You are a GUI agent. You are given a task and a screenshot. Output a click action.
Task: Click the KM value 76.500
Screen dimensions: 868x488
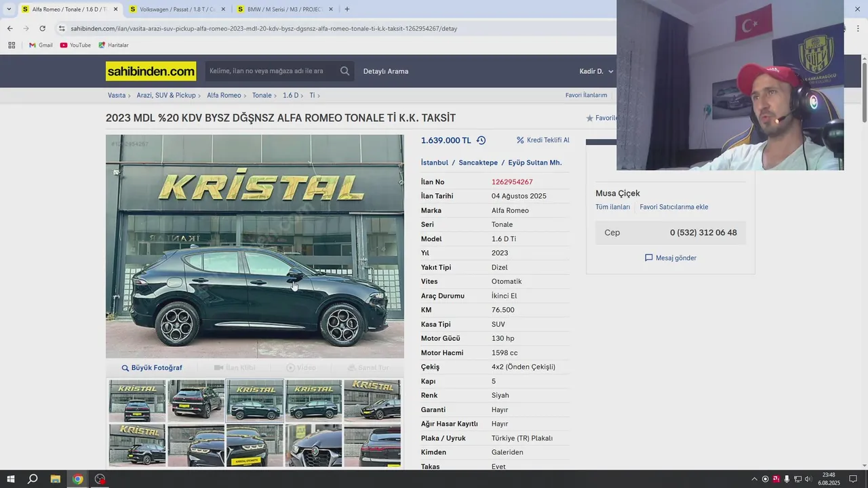click(x=503, y=310)
